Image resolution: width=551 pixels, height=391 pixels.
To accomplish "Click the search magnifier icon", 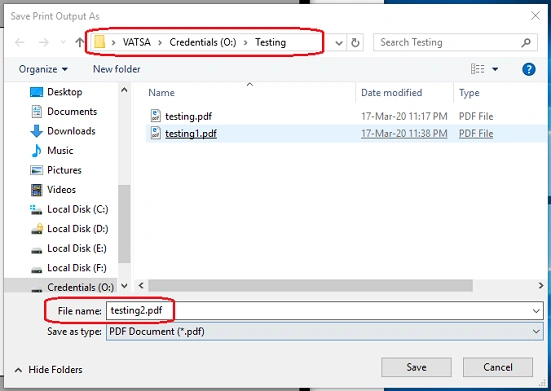I will point(526,43).
